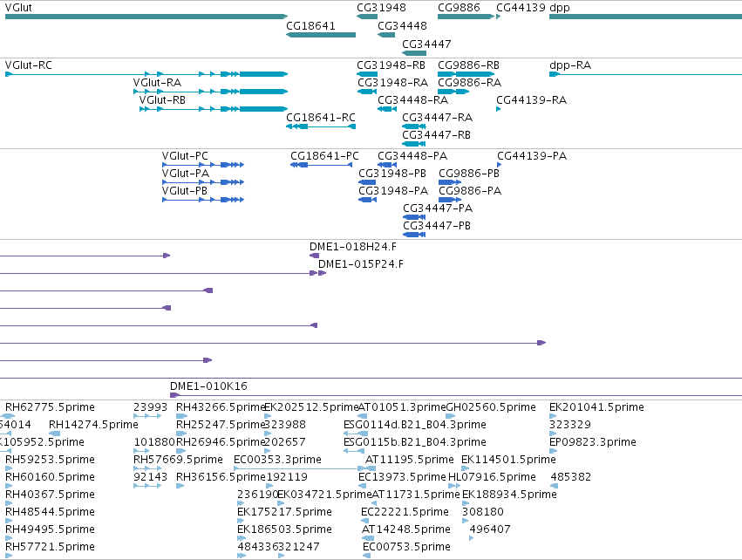Select the CG9886-PA protein label
The width and height of the screenshot is (742, 560).
[x=470, y=191]
